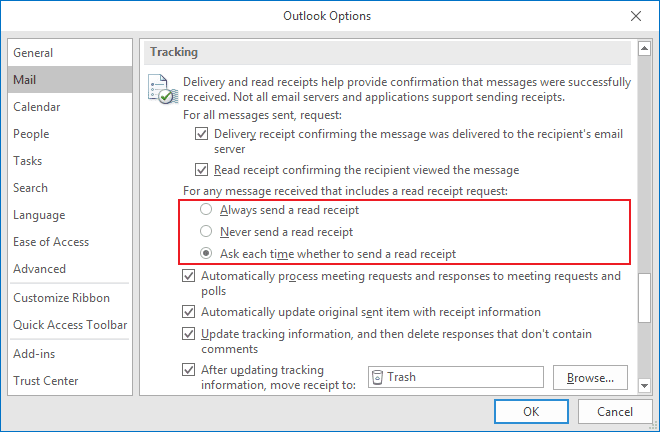Click the Trash folder input field
Image resolution: width=660 pixels, height=432 pixels.
click(x=456, y=377)
